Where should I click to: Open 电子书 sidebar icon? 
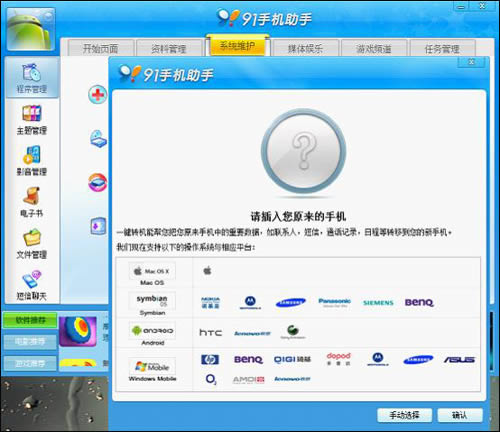coord(32,202)
